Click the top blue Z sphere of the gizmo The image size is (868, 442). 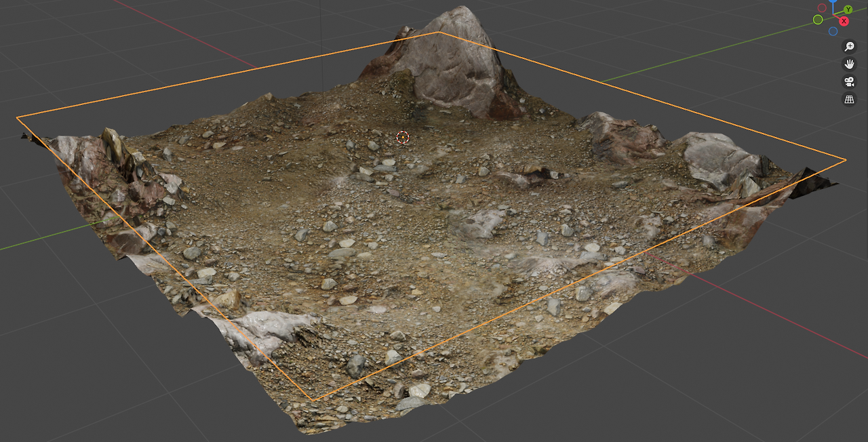[x=833, y=3]
